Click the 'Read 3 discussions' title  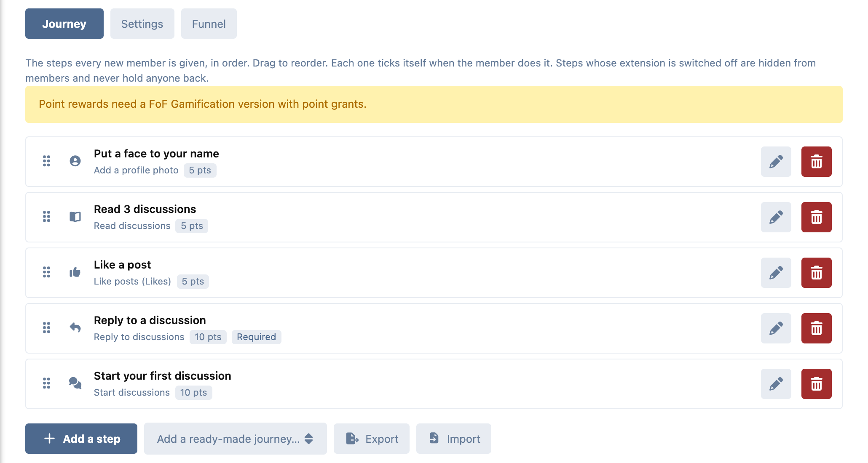[x=145, y=209]
